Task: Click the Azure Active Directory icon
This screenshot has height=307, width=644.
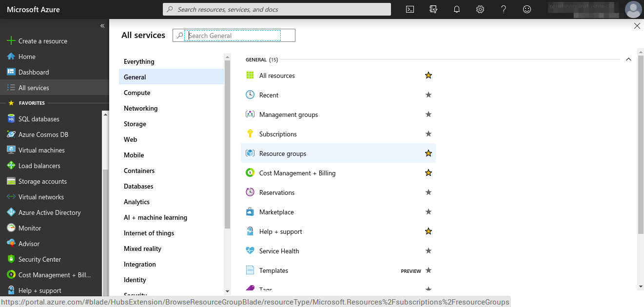Action: pyautogui.click(x=11, y=212)
